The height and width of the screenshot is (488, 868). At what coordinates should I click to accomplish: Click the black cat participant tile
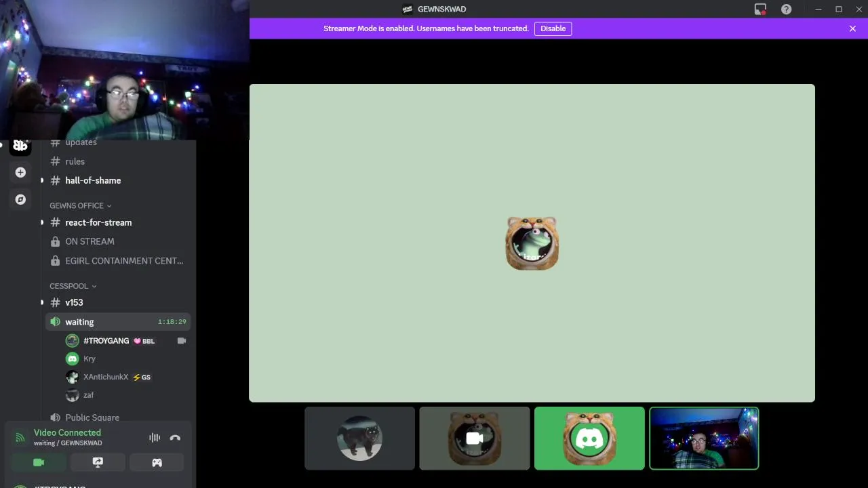pyautogui.click(x=359, y=439)
